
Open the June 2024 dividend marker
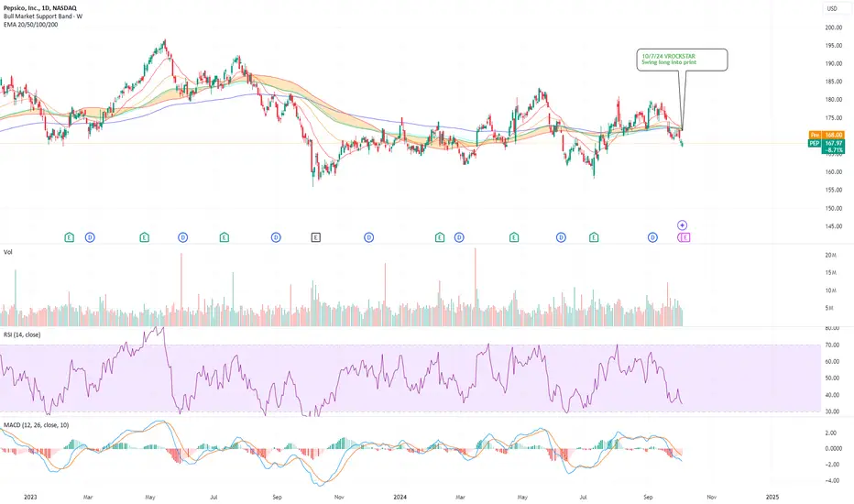[x=561, y=237]
